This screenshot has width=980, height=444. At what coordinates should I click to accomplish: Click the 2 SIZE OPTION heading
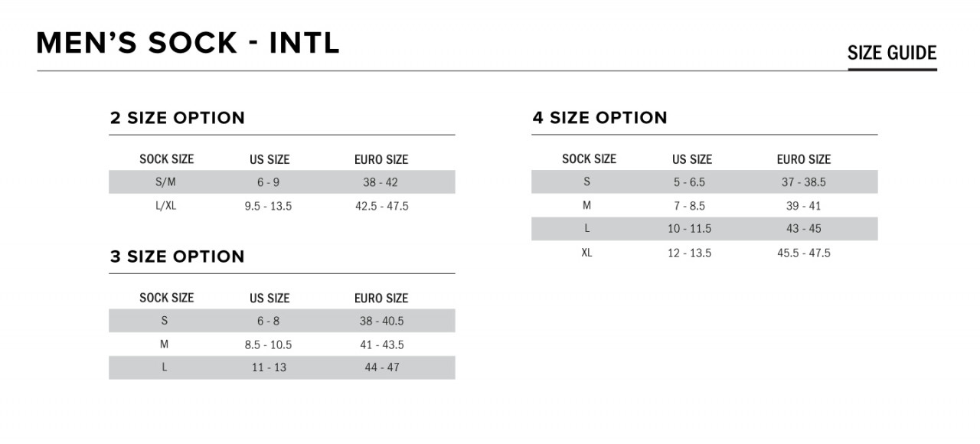coord(178,118)
